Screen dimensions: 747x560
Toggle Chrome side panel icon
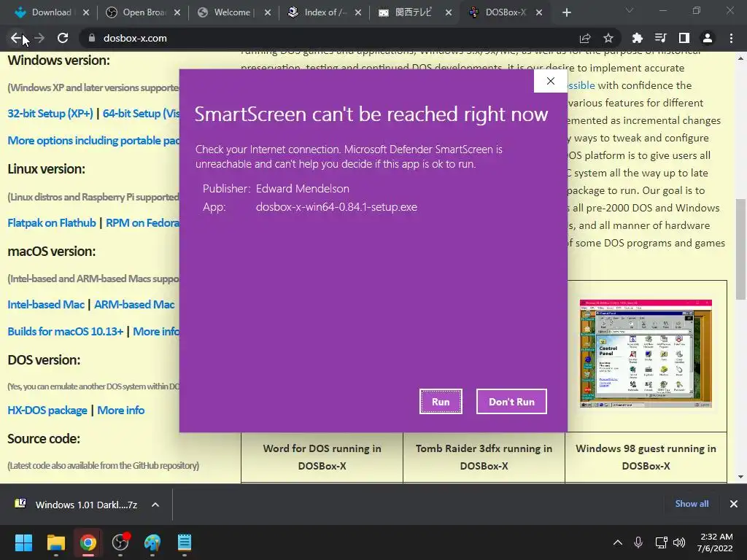(684, 38)
